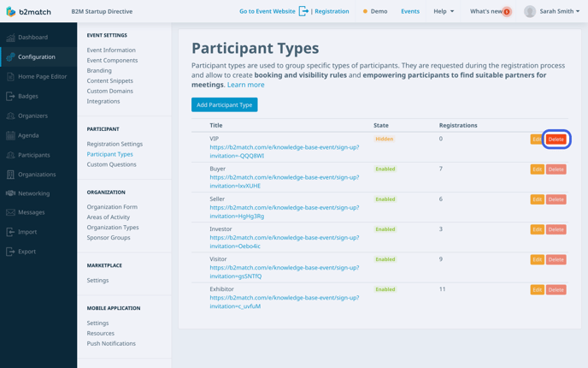
Task: Open the VIP sign-up invitation link
Action: tap(285, 151)
